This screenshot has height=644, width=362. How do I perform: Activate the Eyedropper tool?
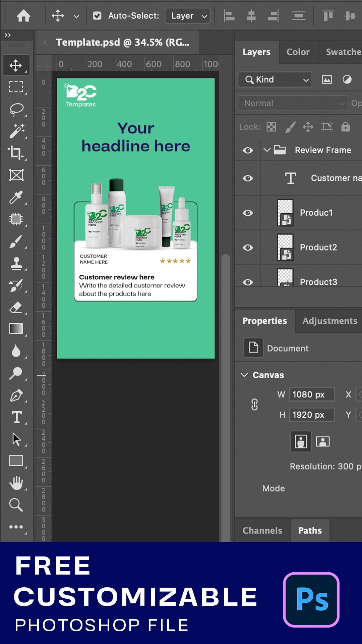(16, 197)
